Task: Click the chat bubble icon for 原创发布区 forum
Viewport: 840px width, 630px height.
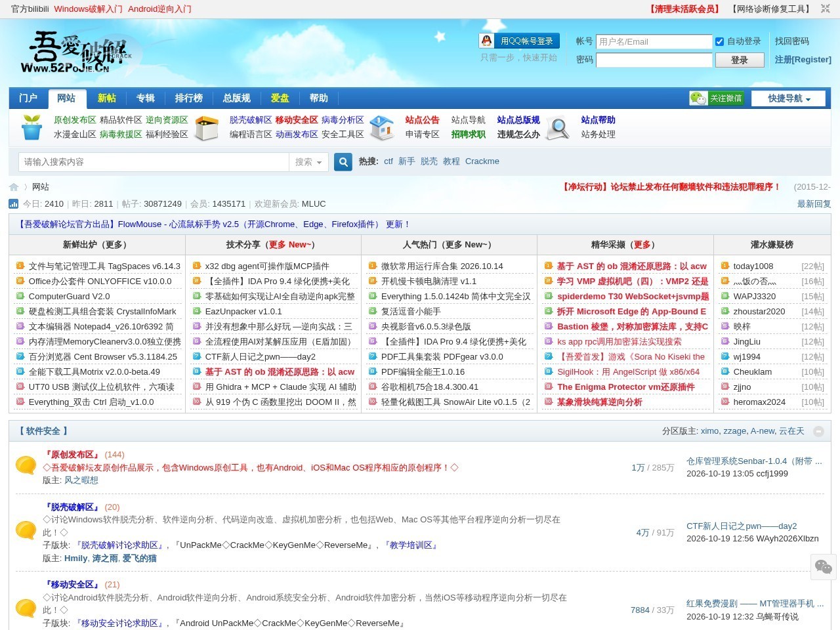Action: pos(26,465)
